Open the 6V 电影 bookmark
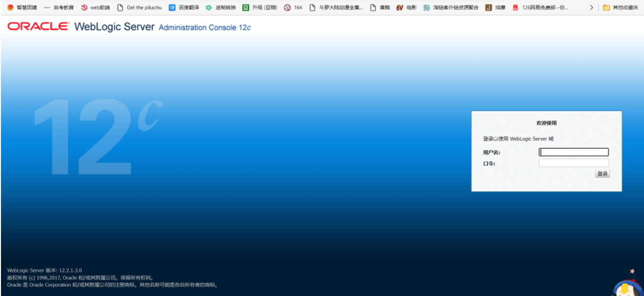Image resolution: width=644 pixels, height=296 pixels. (x=406, y=8)
